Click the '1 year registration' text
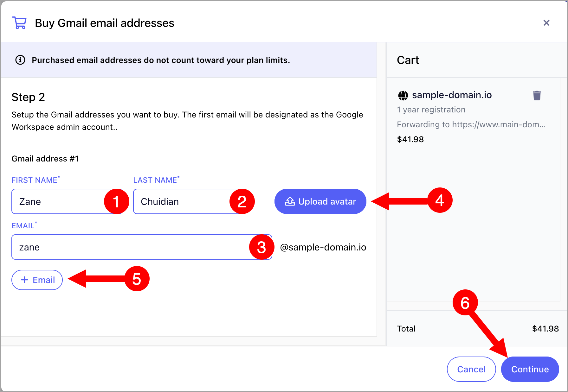568x392 pixels. click(431, 110)
